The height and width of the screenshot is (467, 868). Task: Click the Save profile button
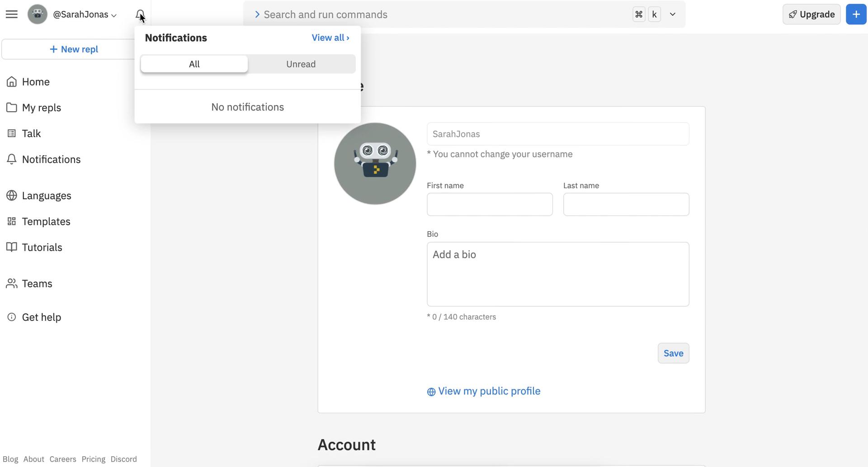673,353
